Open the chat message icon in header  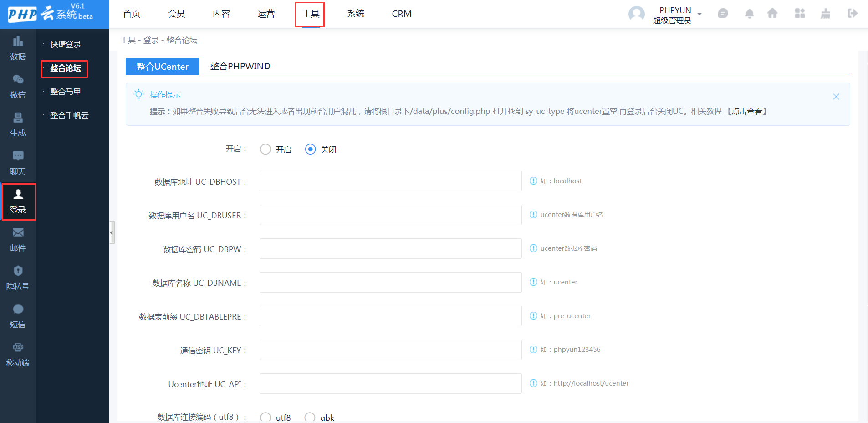tap(723, 14)
